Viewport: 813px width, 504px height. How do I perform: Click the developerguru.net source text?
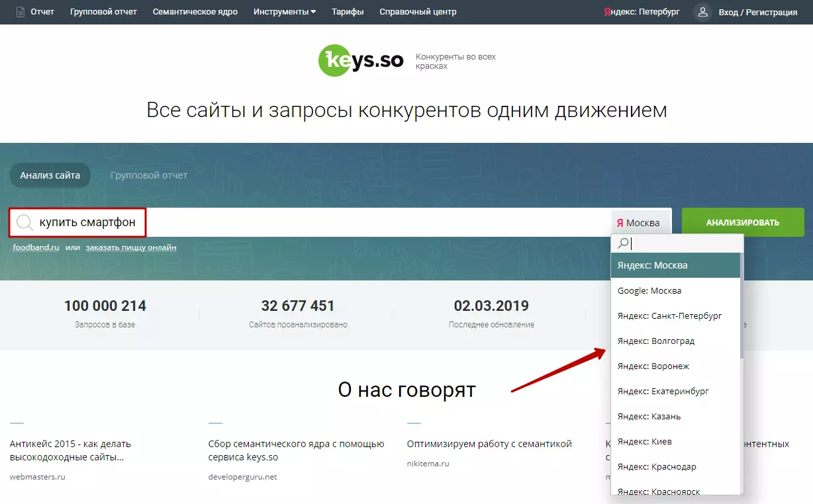242,476
